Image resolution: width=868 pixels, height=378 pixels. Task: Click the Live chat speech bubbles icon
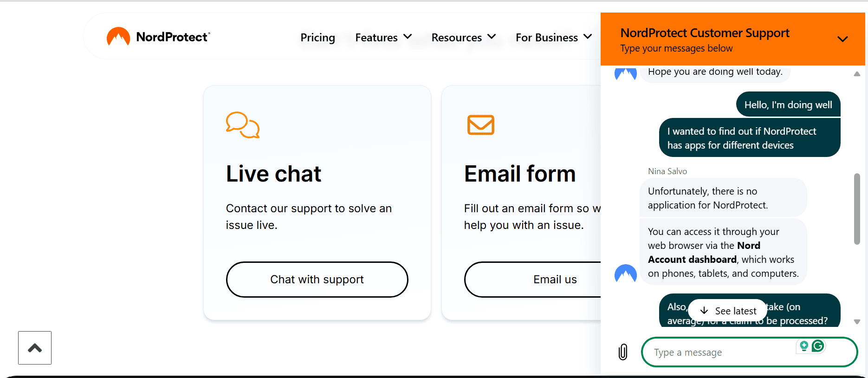tap(243, 125)
